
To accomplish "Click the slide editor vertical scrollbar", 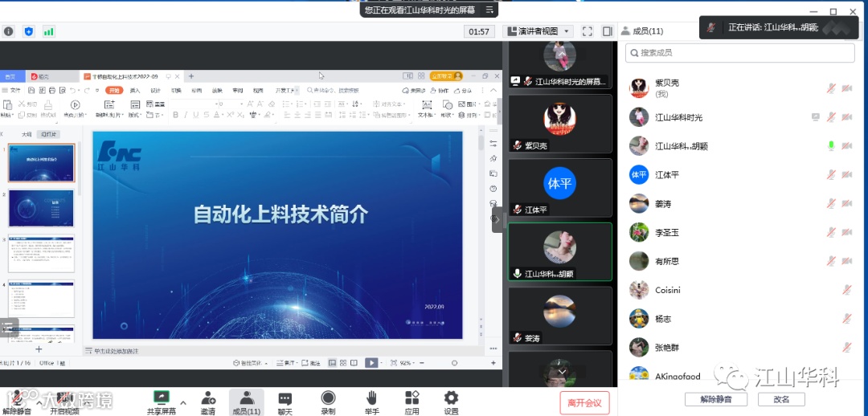I will pyautogui.click(x=481, y=143).
